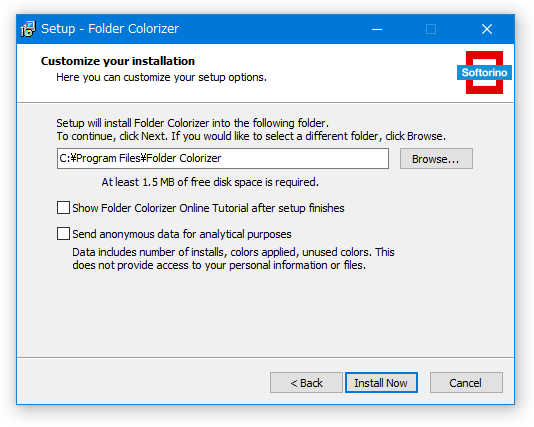Close the Setup - Folder Colorizer window
This screenshot has height=427, width=534.
pos(487,29)
